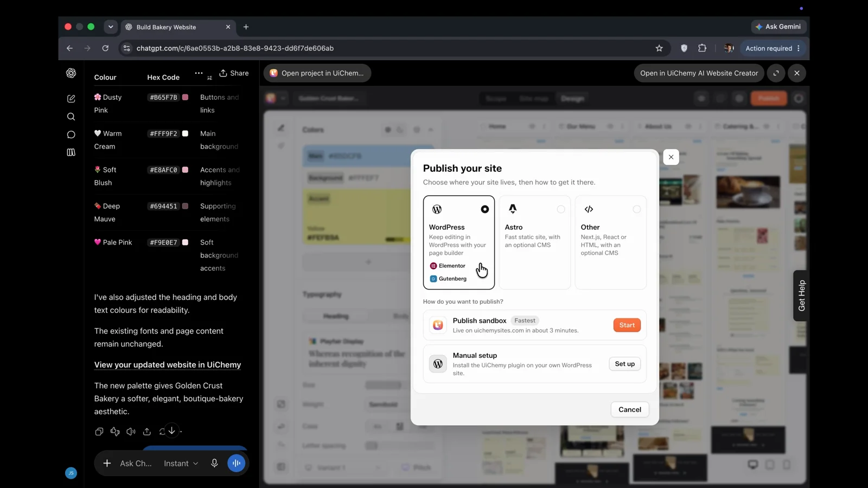
Task: Click the Ask ChatGPT input field
Action: pos(136,463)
